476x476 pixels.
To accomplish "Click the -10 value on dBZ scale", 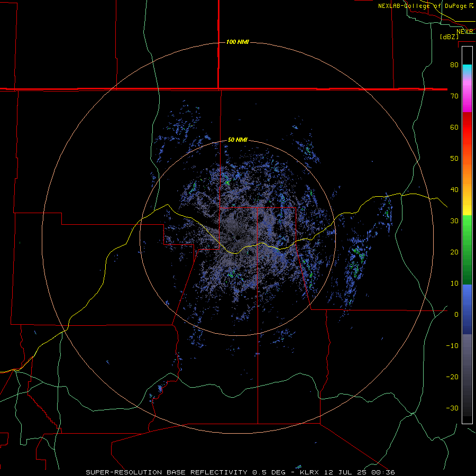I will pyautogui.click(x=452, y=346).
